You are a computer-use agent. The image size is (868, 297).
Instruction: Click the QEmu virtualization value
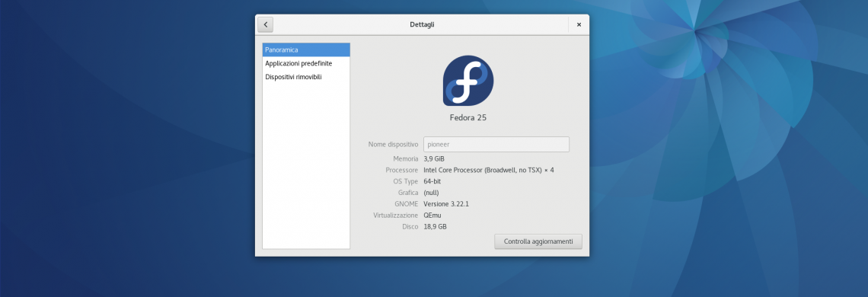point(432,216)
